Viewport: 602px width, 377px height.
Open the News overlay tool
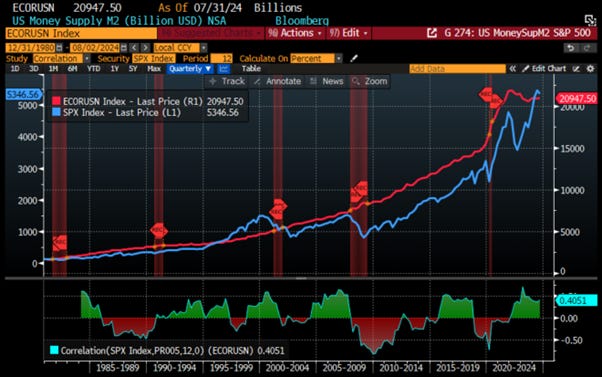click(x=326, y=81)
